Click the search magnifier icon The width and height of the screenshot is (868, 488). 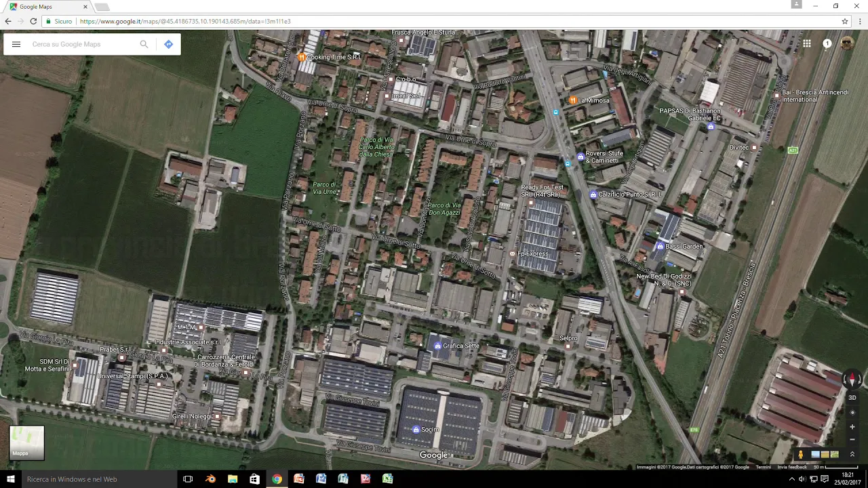144,44
